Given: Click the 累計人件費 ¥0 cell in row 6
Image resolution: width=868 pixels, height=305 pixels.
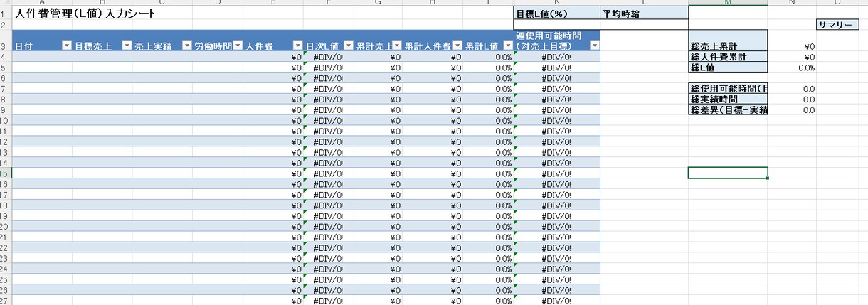Looking at the screenshot, I should [433, 78].
